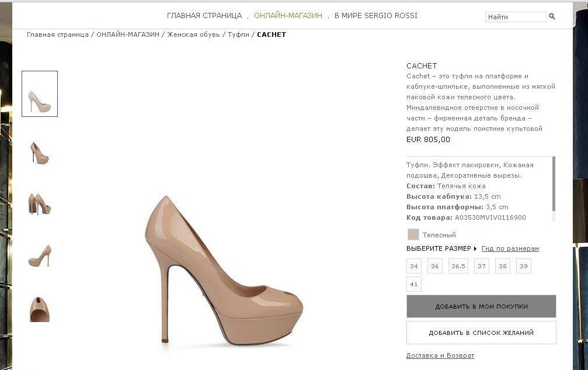Image resolution: width=588 pixels, height=370 pixels.
Task: Choose size 38 option
Action: click(502, 266)
